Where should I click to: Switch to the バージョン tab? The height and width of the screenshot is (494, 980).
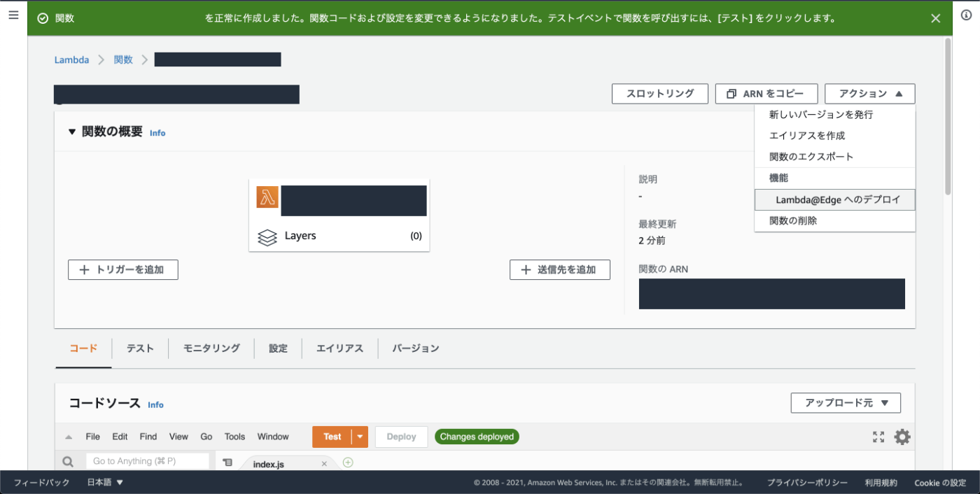[x=416, y=348]
